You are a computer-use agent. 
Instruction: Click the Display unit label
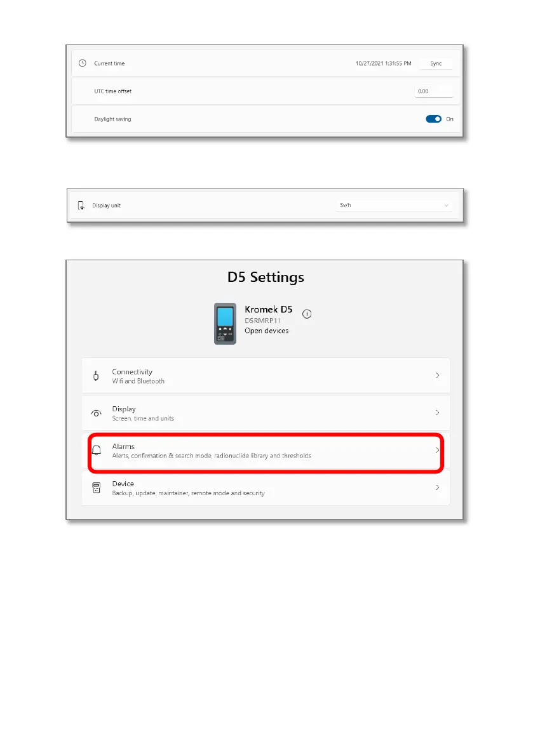107,206
